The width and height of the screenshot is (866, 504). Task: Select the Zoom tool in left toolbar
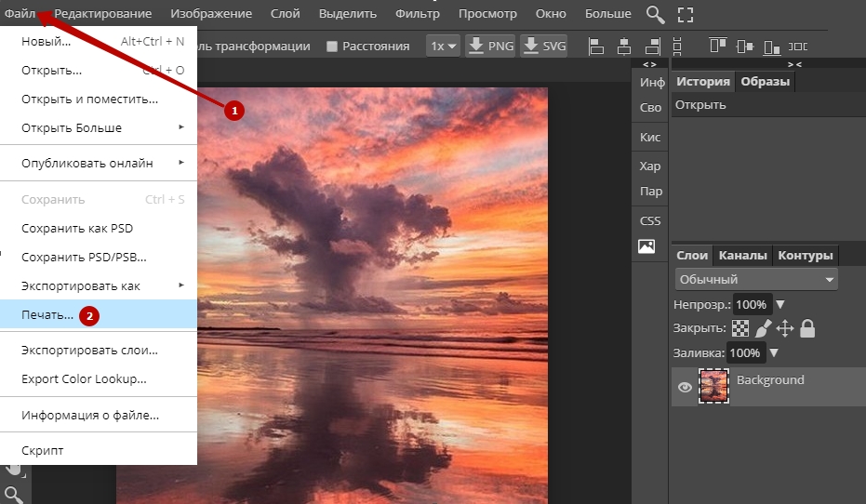coord(13,494)
